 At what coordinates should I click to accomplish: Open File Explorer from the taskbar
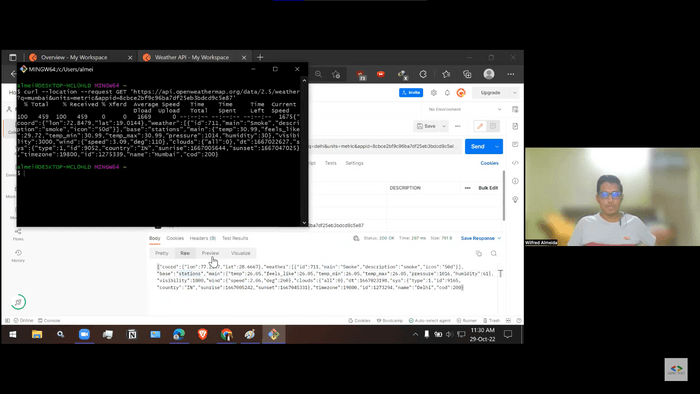click(x=37, y=334)
